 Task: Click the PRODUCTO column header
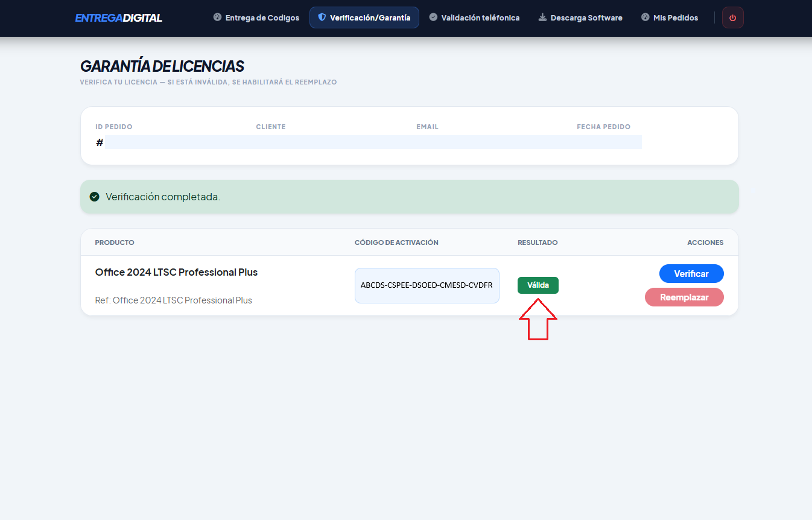pyautogui.click(x=115, y=243)
